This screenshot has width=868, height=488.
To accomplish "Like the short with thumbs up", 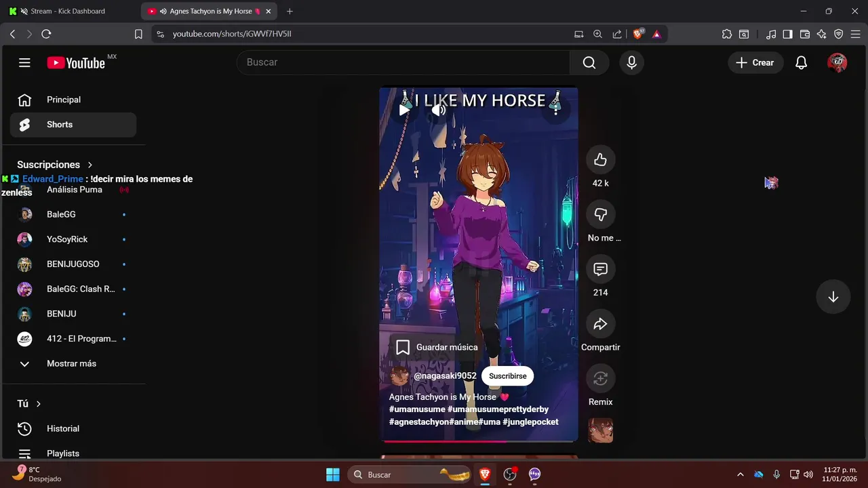I will 600,159.
